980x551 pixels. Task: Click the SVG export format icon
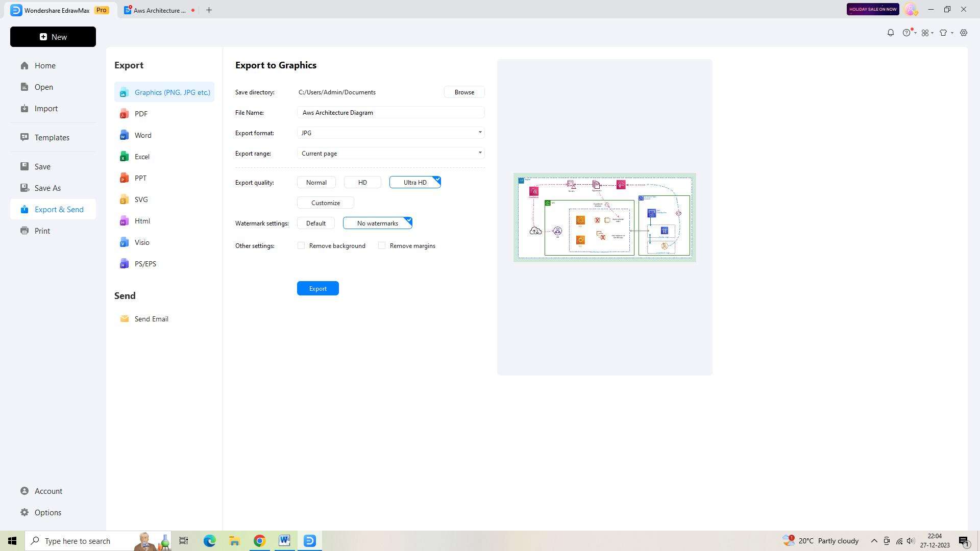click(125, 199)
